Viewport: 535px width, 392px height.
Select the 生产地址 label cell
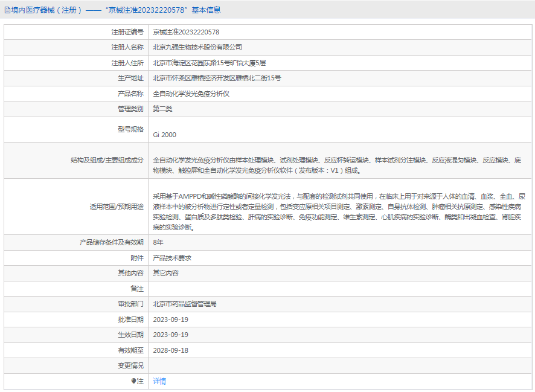click(x=76, y=78)
